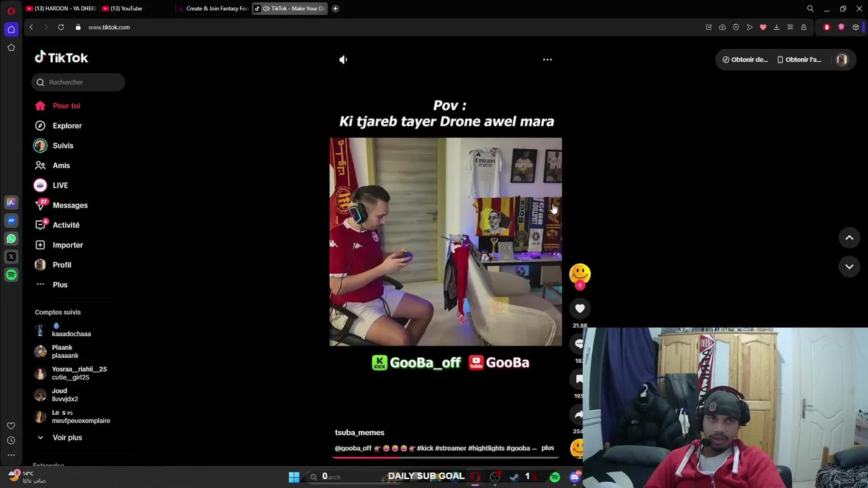The image size is (868, 488).
Task: Open Opera sidebar home icon
Action: [11, 28]
